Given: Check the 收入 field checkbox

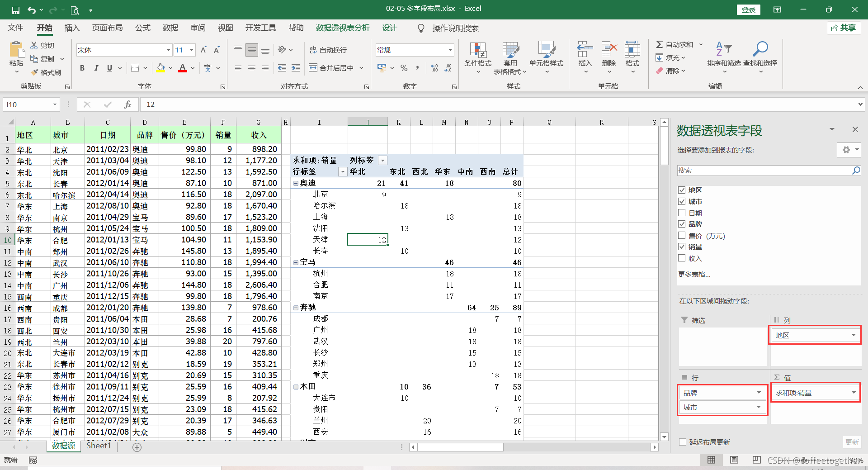Looking at the screenshot, I should click(682, 258).
